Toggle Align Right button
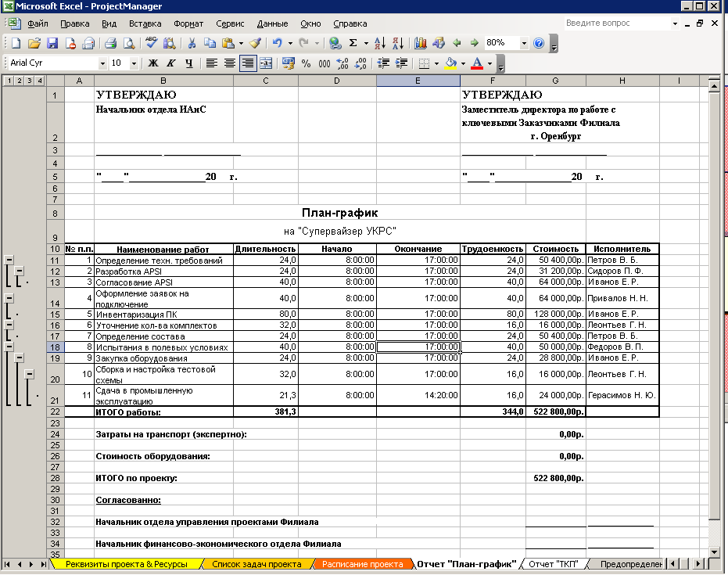The height and width of the screenshot is (575, 728). (248, 63)
